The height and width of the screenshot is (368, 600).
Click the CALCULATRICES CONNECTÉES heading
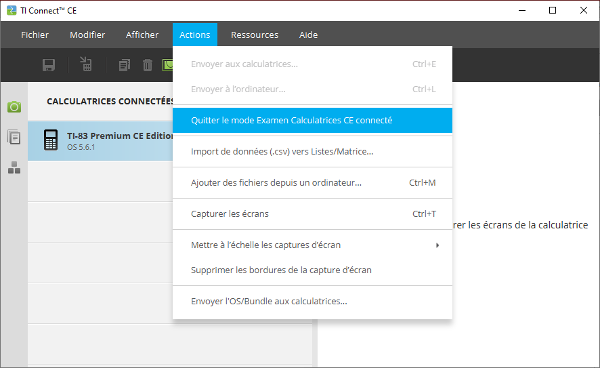[x=110, y=101]
